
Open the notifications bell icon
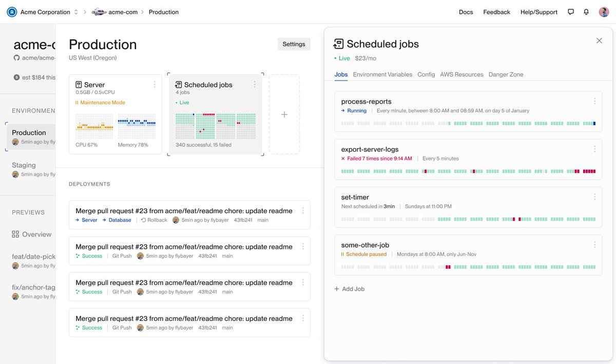pyautogui.click(x=586, y=11)
